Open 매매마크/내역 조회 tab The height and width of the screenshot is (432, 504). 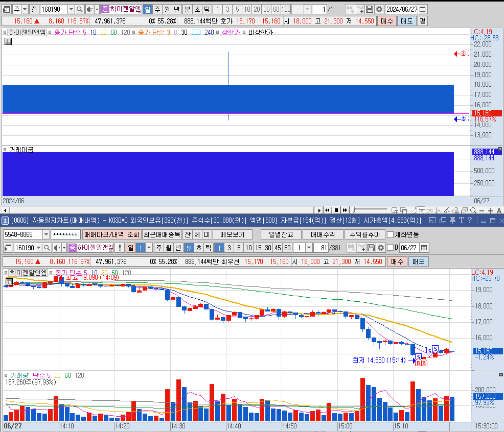pos(111,235)
